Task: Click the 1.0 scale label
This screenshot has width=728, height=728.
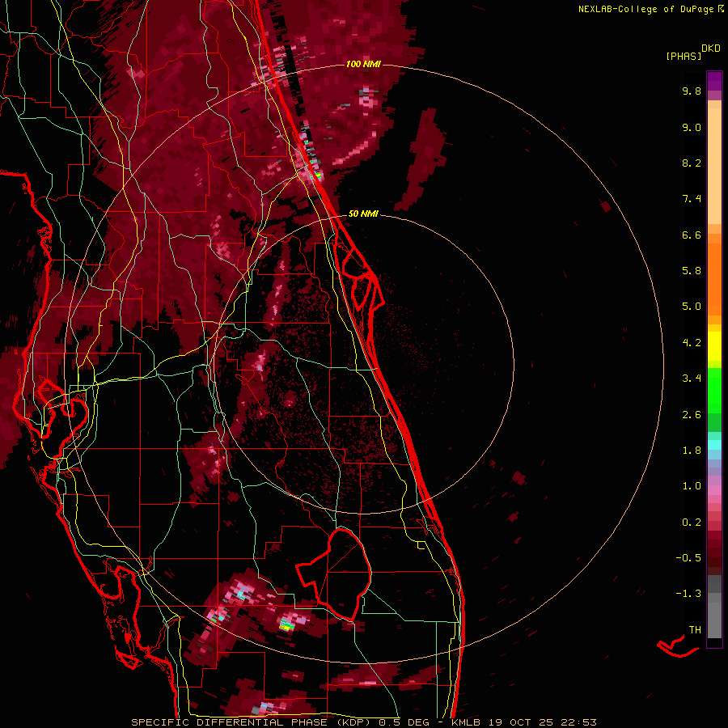Action: pos(692,486)
